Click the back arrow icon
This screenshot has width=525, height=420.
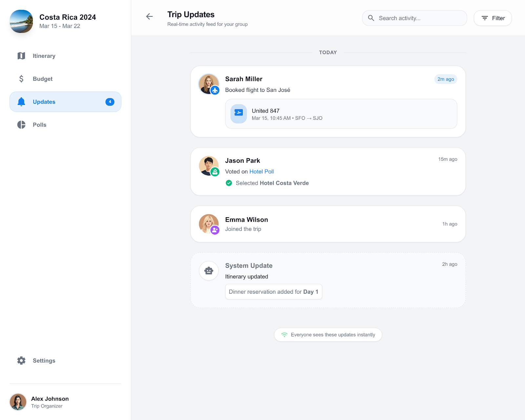[x=149, y=16]
